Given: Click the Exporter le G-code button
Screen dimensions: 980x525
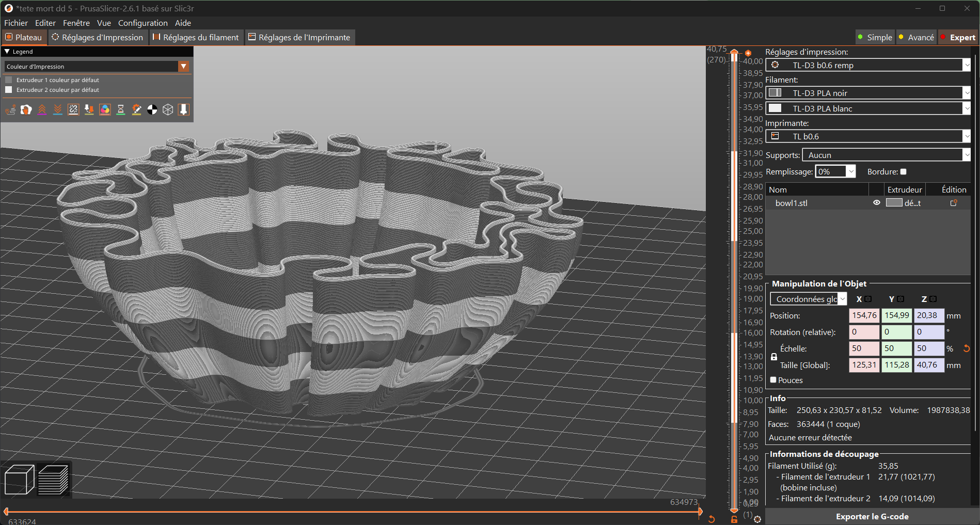Looking at the screenshot, I should coord(872,516).
